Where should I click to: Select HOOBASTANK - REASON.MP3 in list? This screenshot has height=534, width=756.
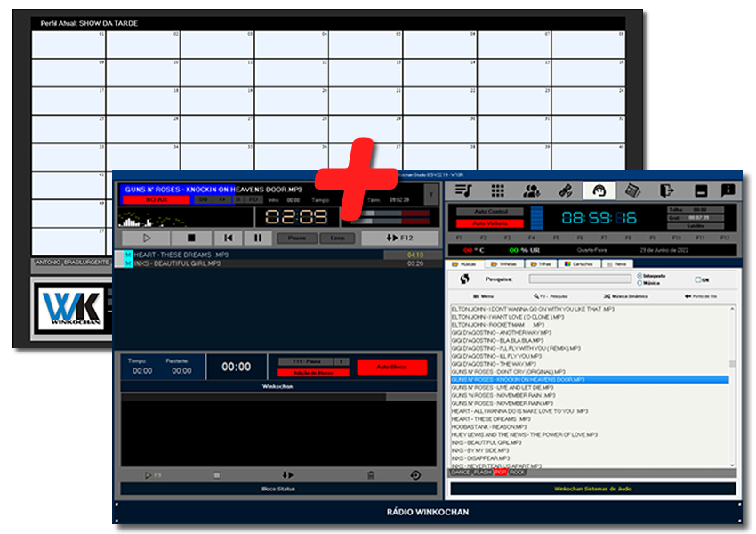click(489, 427)
